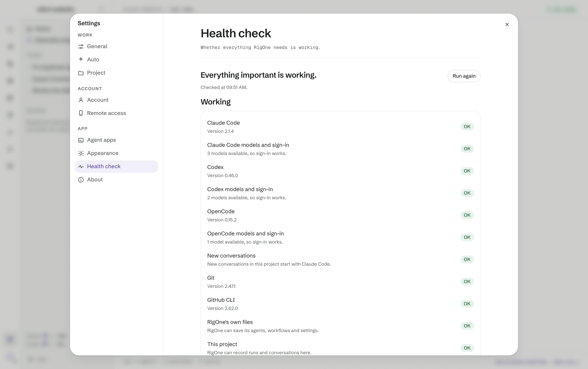
Task: Click the Health check pulse icon
Action: tap(81, 167)
